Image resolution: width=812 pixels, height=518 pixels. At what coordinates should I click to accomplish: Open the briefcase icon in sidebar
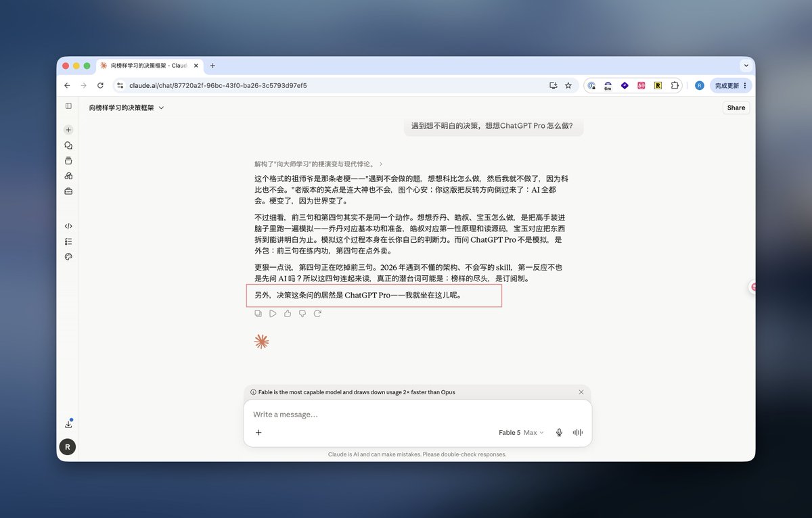tap(68, 191)
